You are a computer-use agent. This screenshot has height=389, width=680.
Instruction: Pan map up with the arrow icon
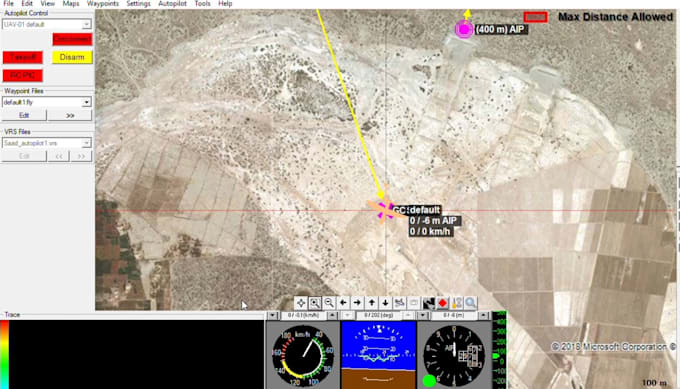371,303
